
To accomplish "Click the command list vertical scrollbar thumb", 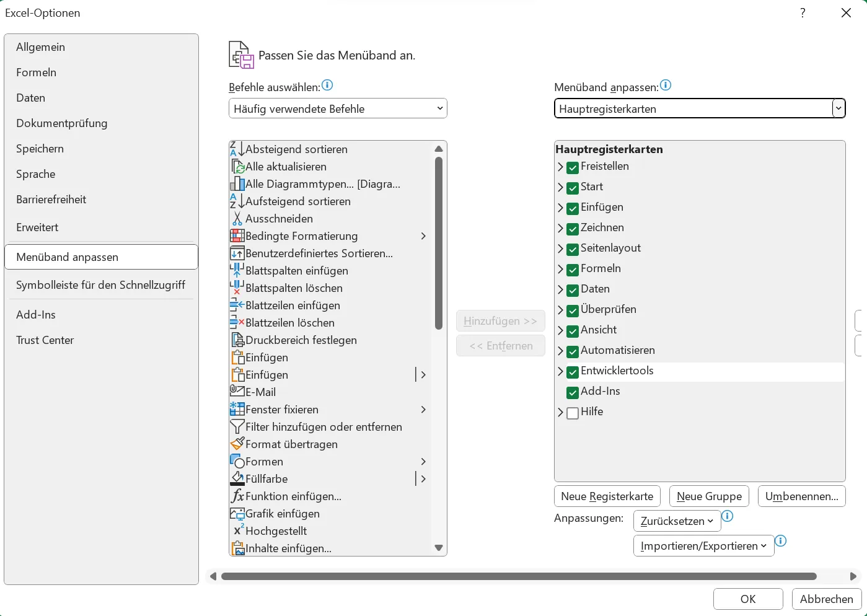I will [x=439, y=243].
